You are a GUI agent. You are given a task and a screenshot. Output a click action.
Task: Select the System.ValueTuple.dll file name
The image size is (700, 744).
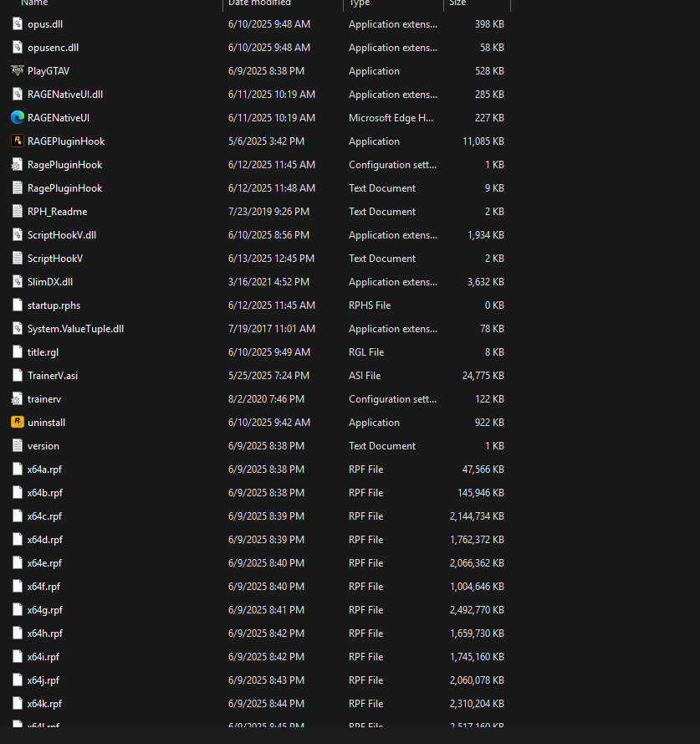[x=75, y=329]
